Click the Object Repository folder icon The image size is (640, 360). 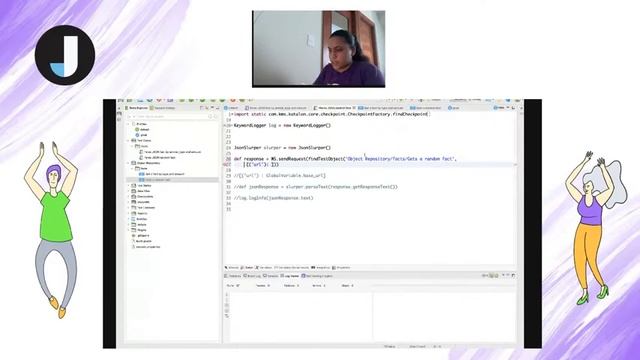click(133, 163)
